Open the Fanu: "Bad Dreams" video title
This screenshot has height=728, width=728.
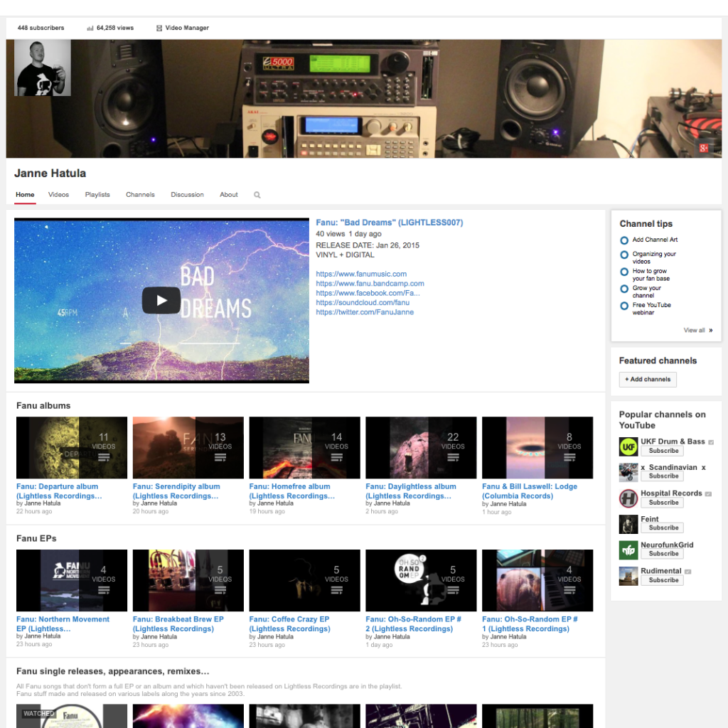click(390, 223)
